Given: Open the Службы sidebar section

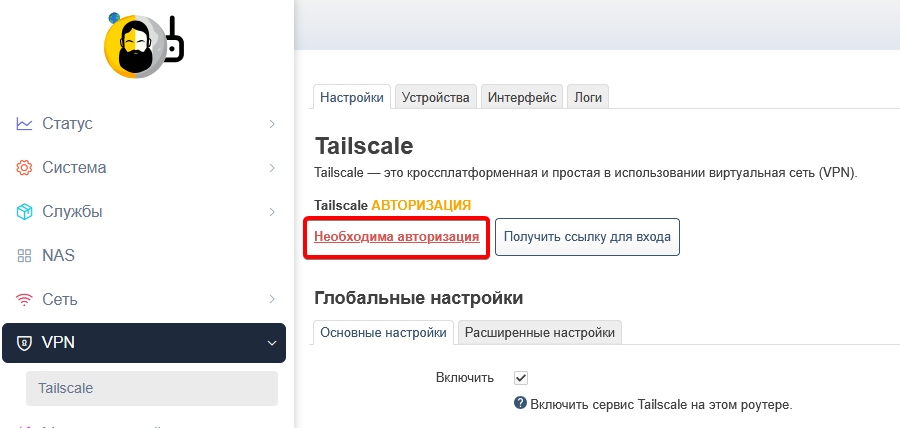Looking at the screenshot, I should tap(144, 212).
